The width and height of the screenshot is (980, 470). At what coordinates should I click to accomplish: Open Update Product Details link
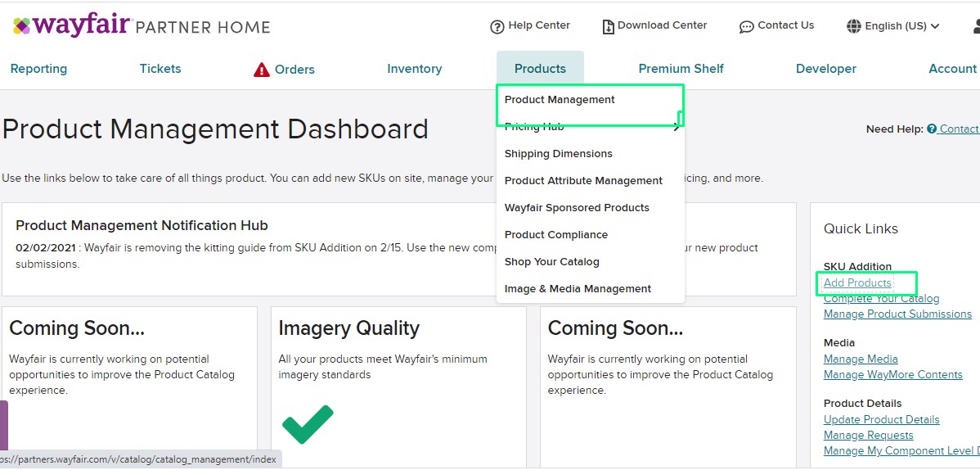(x=881, y=420)
